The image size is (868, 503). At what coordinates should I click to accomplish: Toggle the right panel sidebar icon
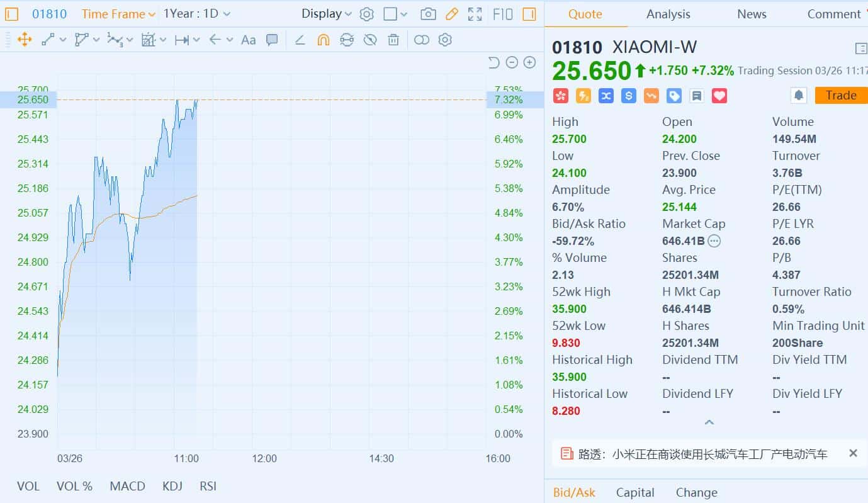point(529,14)
